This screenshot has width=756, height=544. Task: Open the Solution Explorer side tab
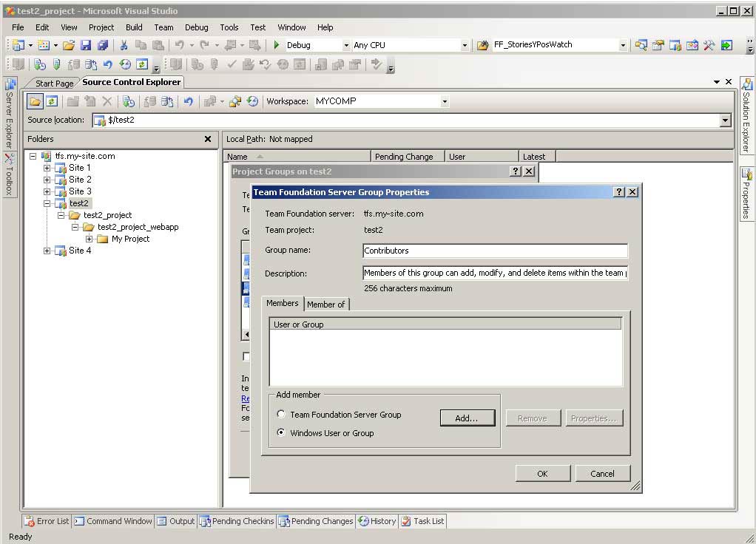746,115
